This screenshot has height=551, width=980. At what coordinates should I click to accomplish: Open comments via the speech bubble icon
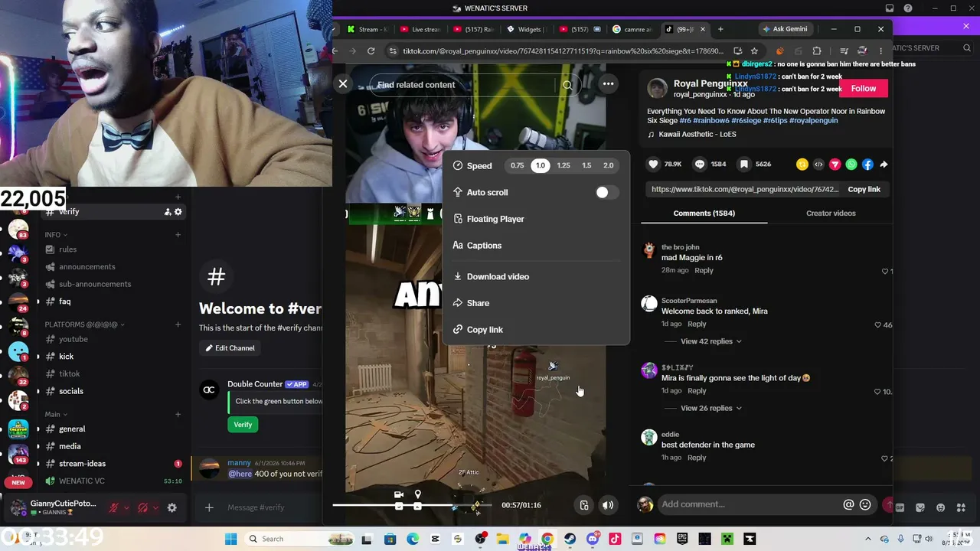click(700, 164)
